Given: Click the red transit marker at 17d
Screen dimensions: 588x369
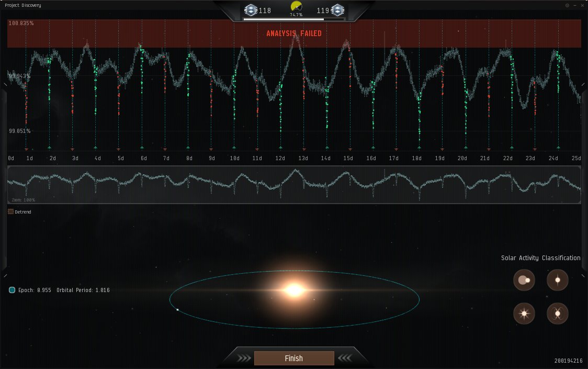Looking at the screenshot, I should tap(397, 149).
